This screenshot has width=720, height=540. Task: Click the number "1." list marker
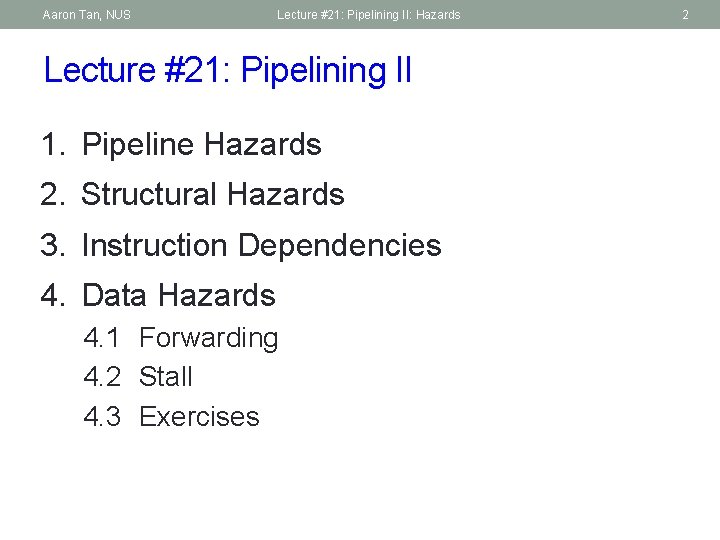[x=54, y=145]
